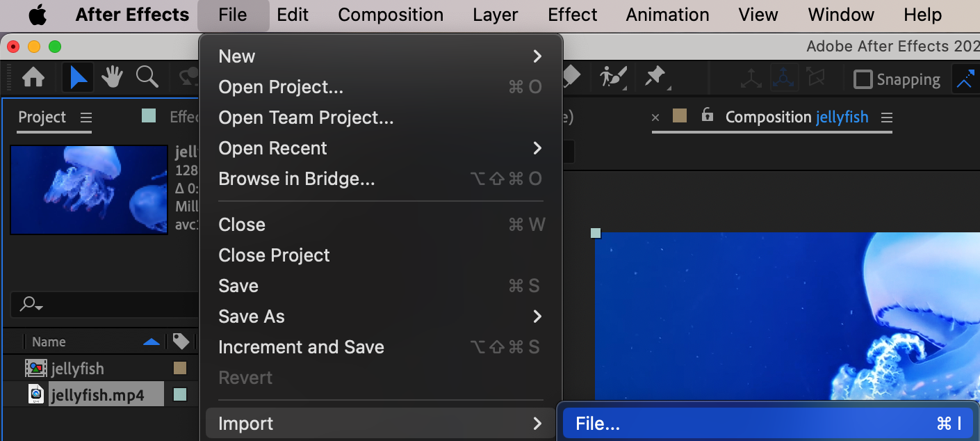Select the Hand tool
Image resolution: width=980 pixels, height=441 pixels.
(x=112, y=77)
